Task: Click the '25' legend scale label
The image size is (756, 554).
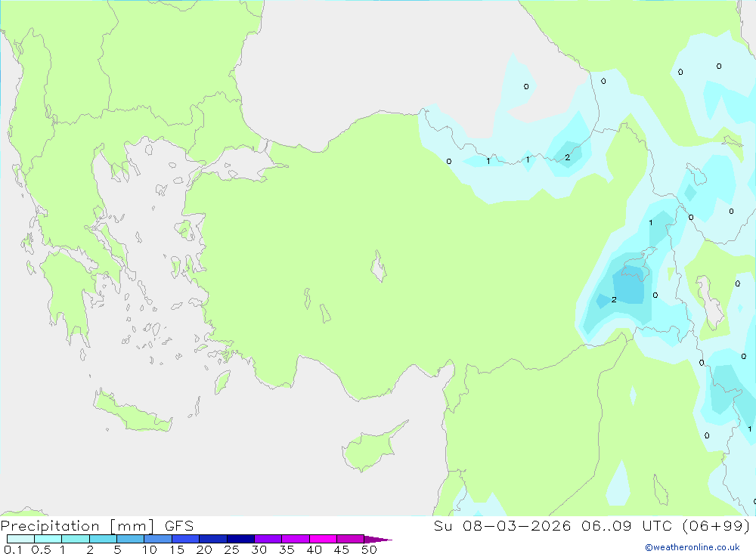Action: (x=231, y=549)
